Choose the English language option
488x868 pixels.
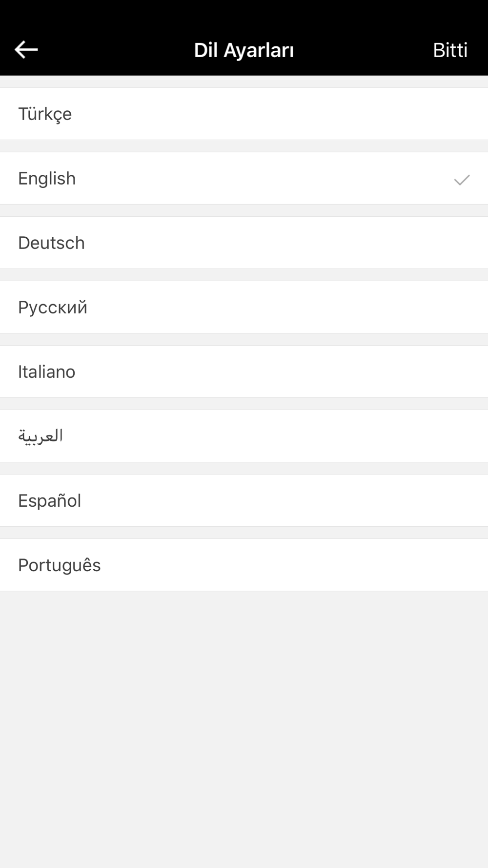[244, 178]
